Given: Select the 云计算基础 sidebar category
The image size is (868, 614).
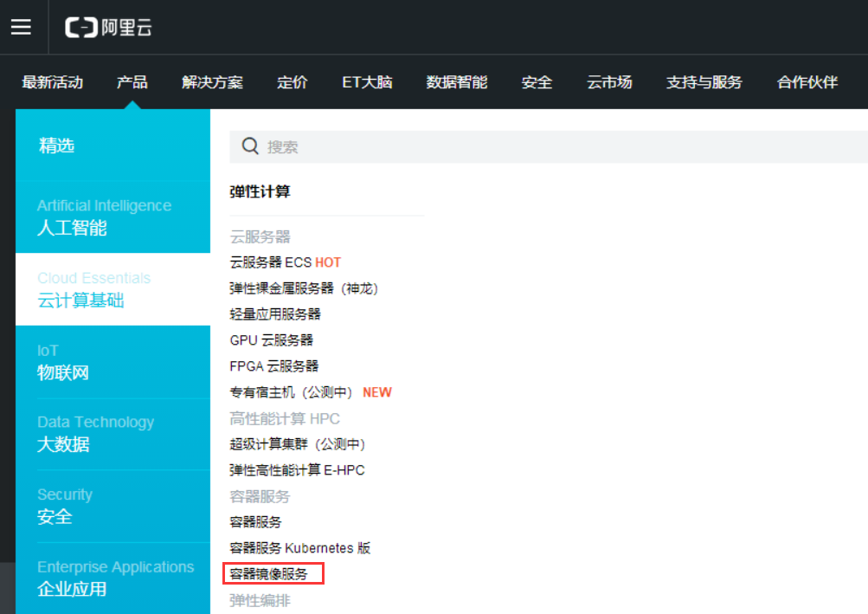Looking at the screenshot, I should [113, 289].
